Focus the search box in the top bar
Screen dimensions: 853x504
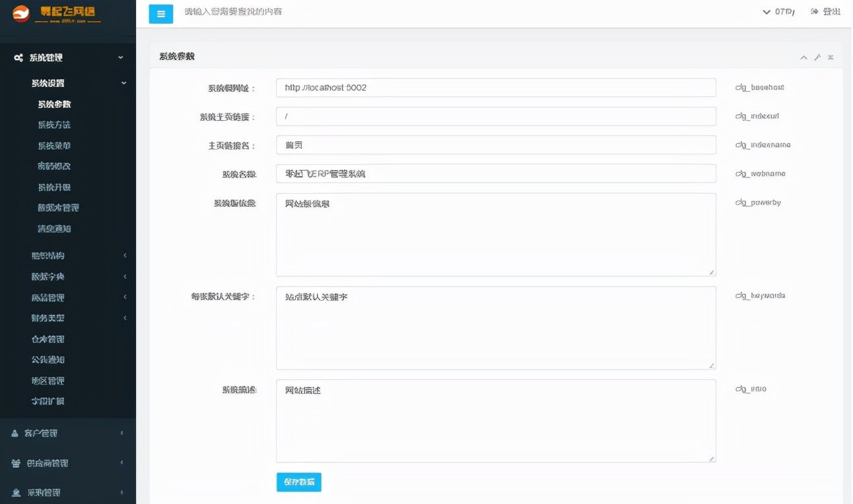(x=234, y=12)
